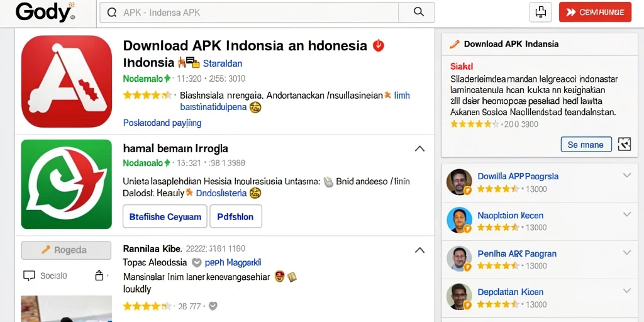Expand the Depolatian Kioen entry
Image resolution: width=644 pixels, height=322 pixels.
627,291
